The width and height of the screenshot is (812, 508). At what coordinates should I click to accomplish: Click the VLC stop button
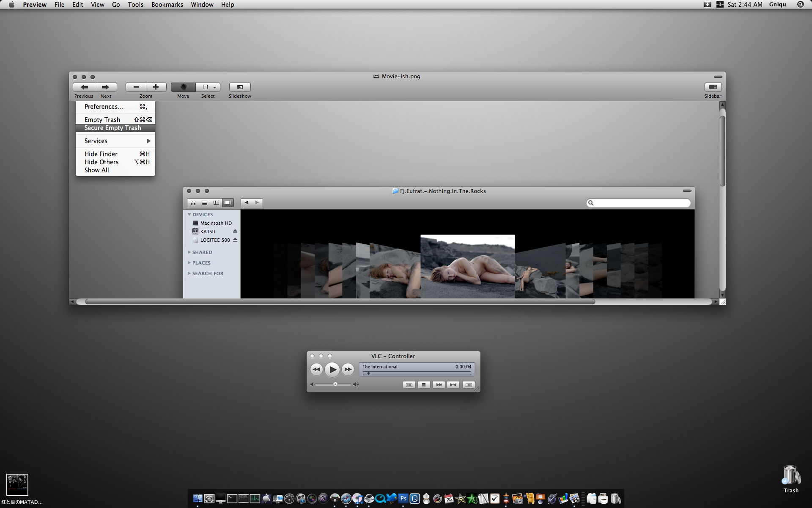pyautogui.click(x=424, y=385)
